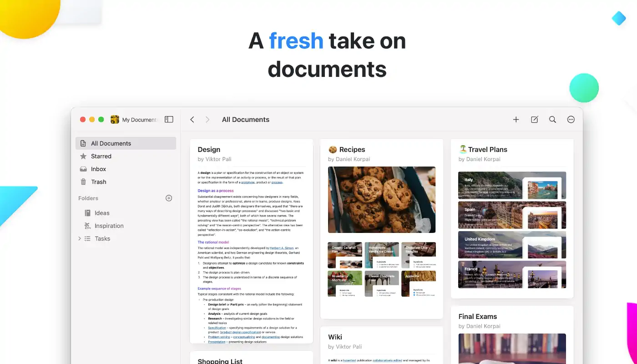Click the Presentation link in Design
637x364 pixels.
click(x=217, y=342)
